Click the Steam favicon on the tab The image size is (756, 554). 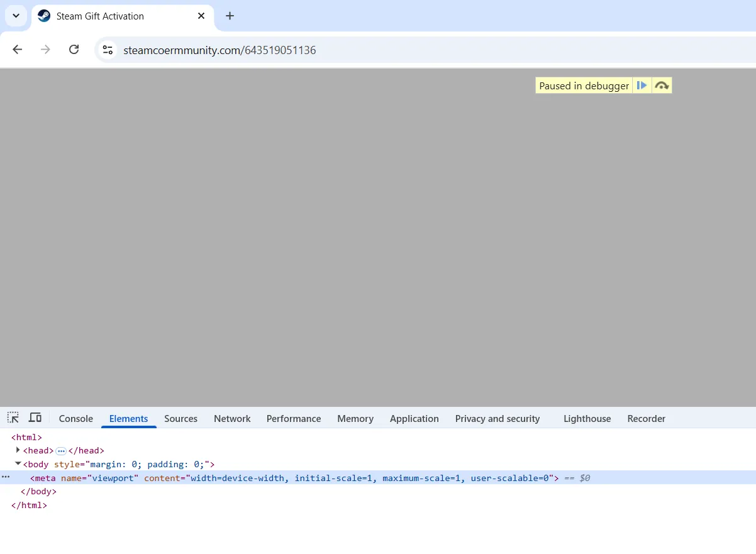pos(44,16)
